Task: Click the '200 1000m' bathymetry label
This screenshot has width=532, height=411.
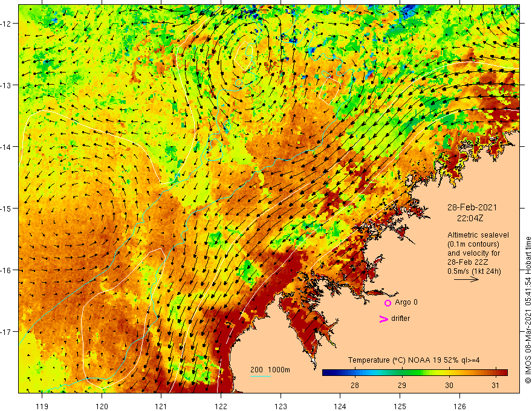Action: (x=270, y=370)
